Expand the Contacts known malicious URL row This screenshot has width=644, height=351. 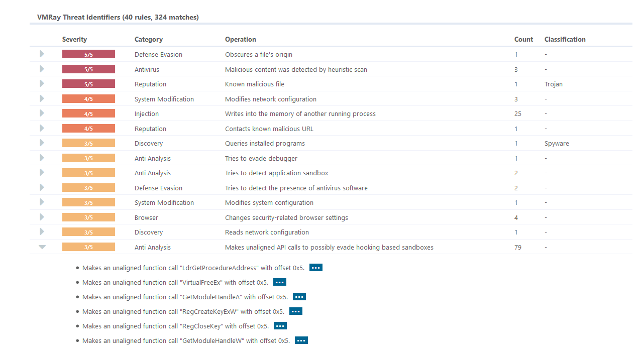click(42, 128)
